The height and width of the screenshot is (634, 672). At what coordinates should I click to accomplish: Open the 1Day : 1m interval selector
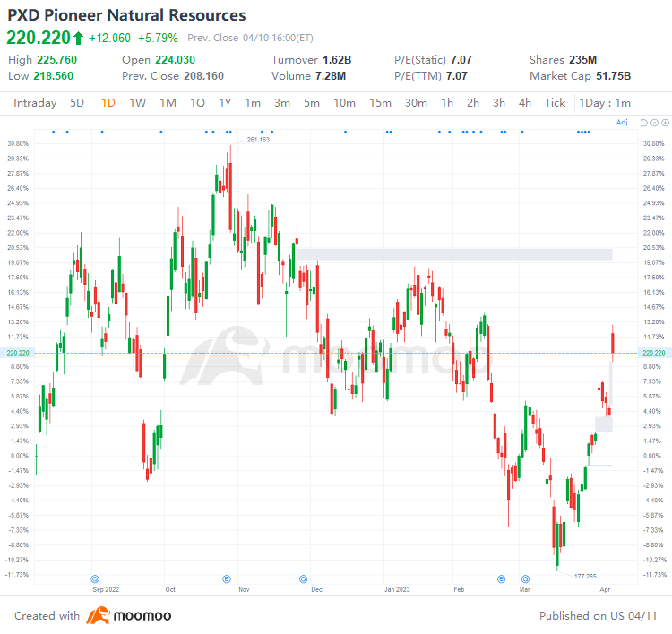point(606,102)
